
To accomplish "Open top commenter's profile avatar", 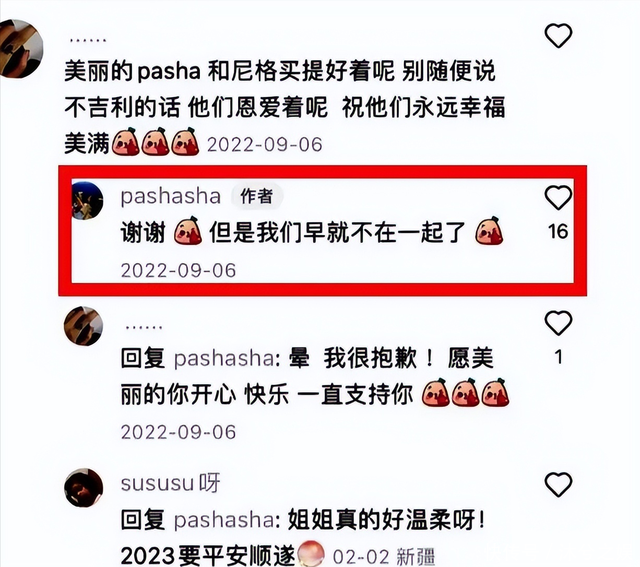I will tap(20, 48).
